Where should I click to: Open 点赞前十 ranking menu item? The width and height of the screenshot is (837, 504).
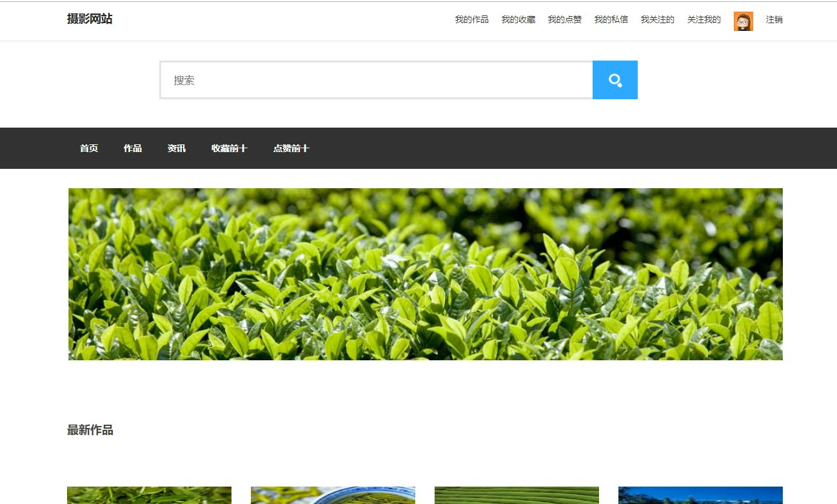tap(291, 148)
